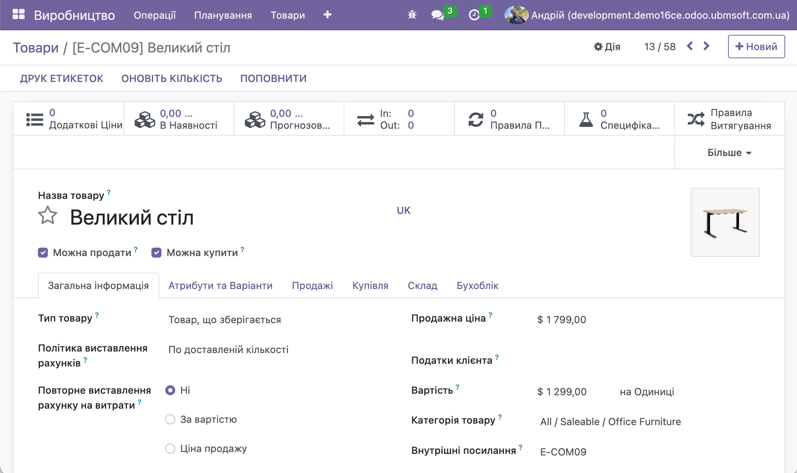This screenshot has height=473, width=797.
Task: Select the За вартістю radio option
Action: (x=170, y=420)
